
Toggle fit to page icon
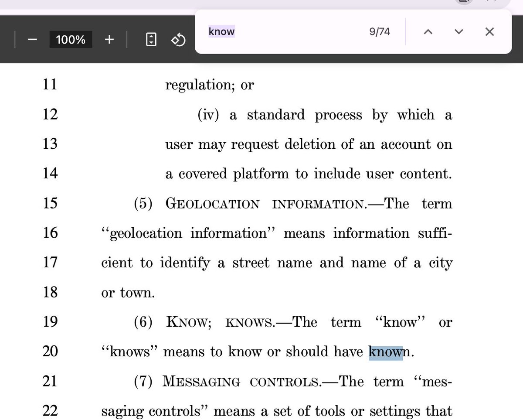click(x=151, y=40)
